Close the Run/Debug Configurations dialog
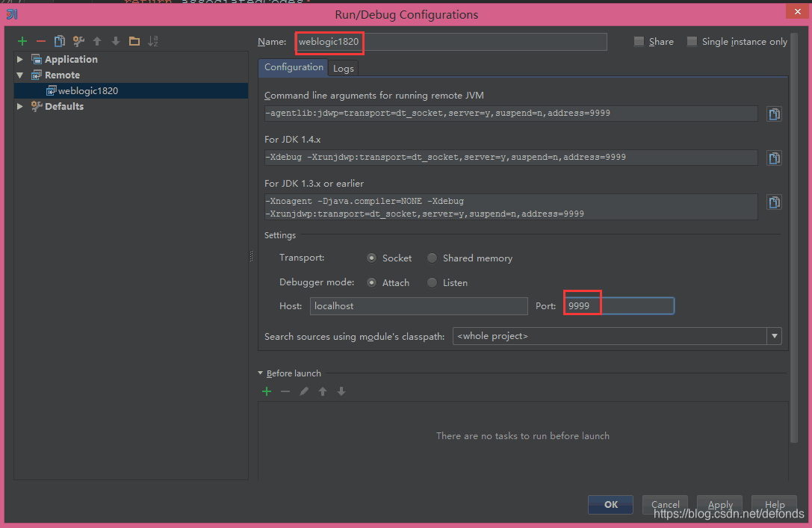The width and height of the screenshot is (812, 528). (x=798, y=11)
